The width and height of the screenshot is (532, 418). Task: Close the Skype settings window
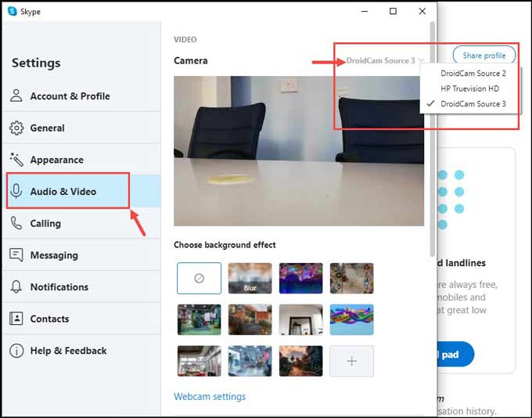click(422, 11)
